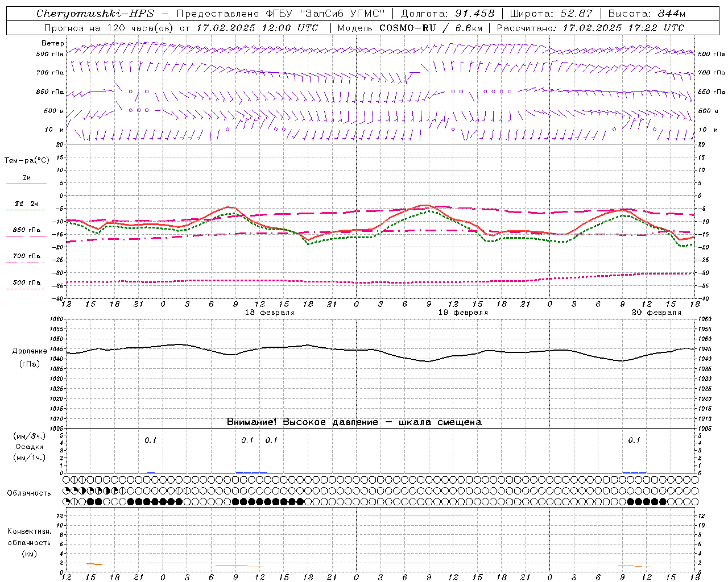Click the model label 'COSMO-RU / 6.6км'
Image resolution: width=728 pixels, height=582 pixels.
tap(431, 28)
